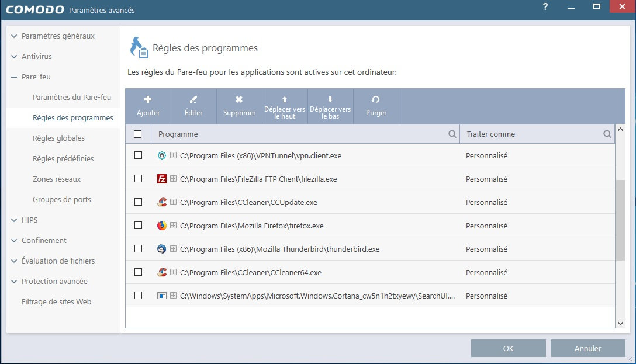Click the Éditer pencil icon
The image size is (636, 364).
point(193,100)
